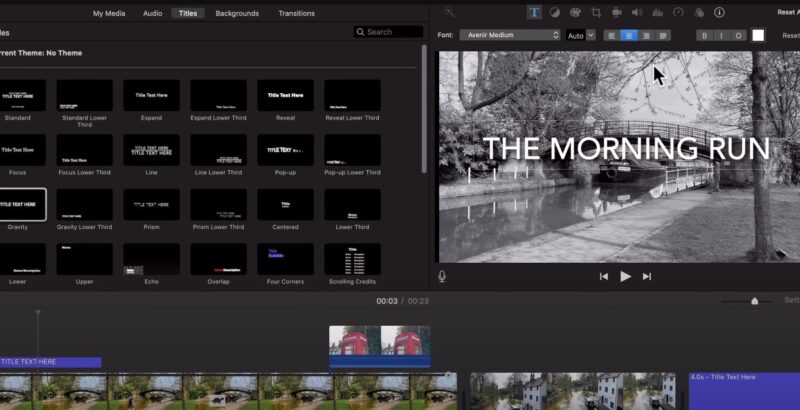Toggle bold (B) formatting
Image resolution: width=800 pixels, height=410 pixels.
[705, 35]
